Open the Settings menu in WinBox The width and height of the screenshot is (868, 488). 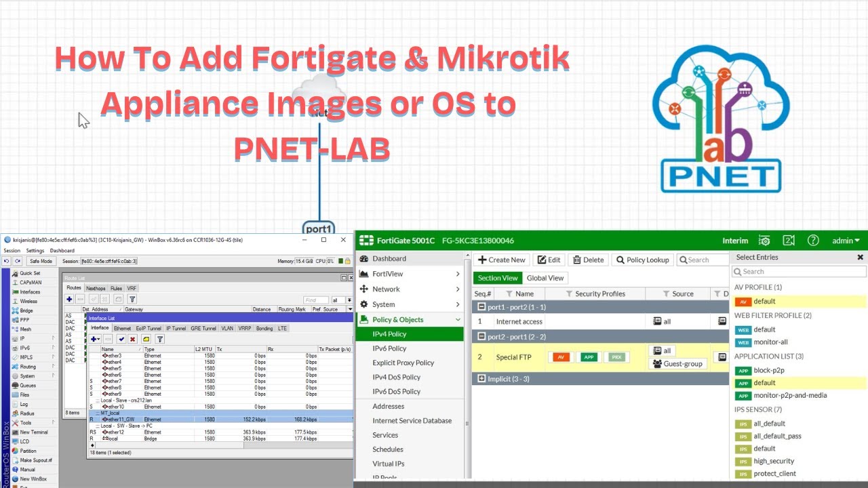pyautogui.click(x=35, y=251)
